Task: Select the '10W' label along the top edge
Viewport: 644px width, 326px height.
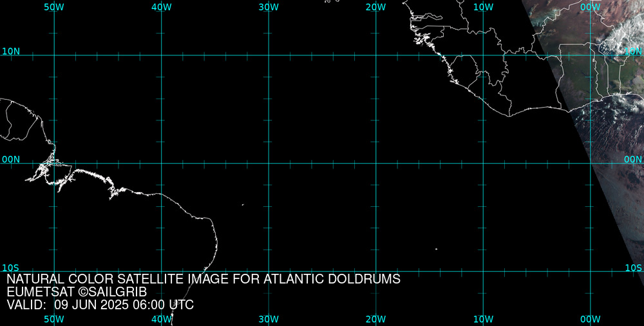Action: pyautogui.click(x=484, y=7)
